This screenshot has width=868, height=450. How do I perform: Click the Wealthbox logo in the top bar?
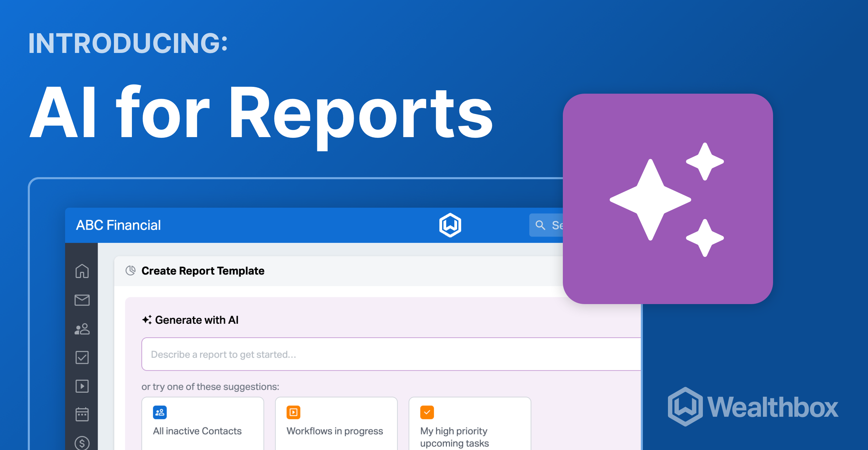click(450, 225)
